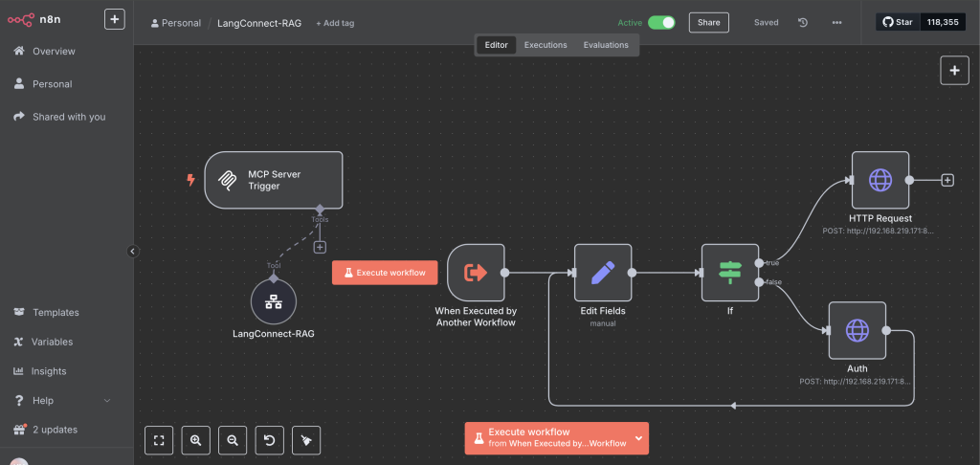Open Personal in the sidebar
This screenshot has height=465, width=980.
pyautogui.click(x=53, y=84)
